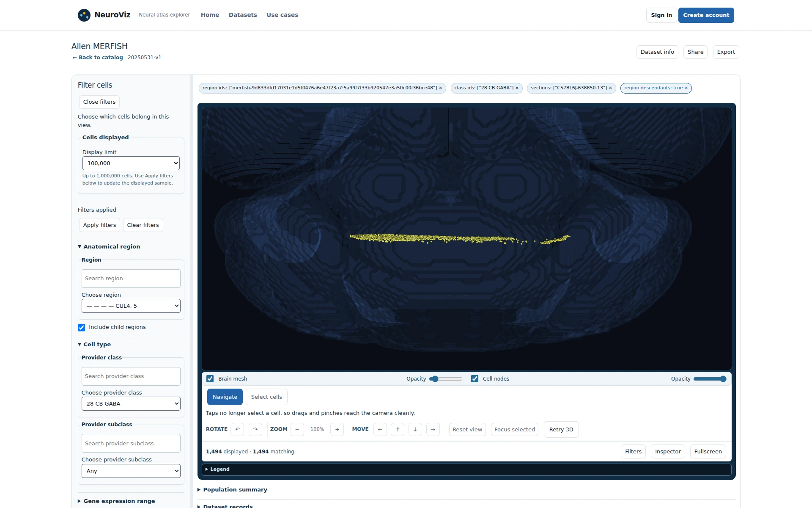Screen dimensions: 812x508
Task: Remove the class ids filter chip
Action: point(517,88)
